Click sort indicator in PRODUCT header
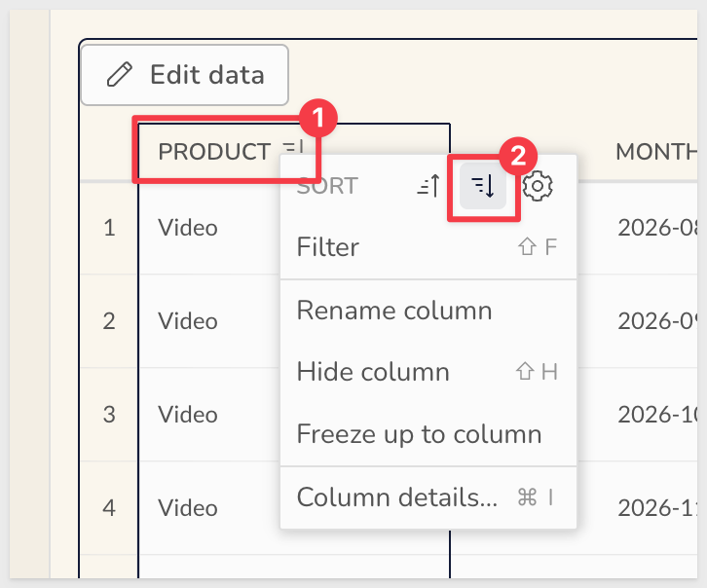Viewport: 707px width, 588px height. tap(293, 147)
